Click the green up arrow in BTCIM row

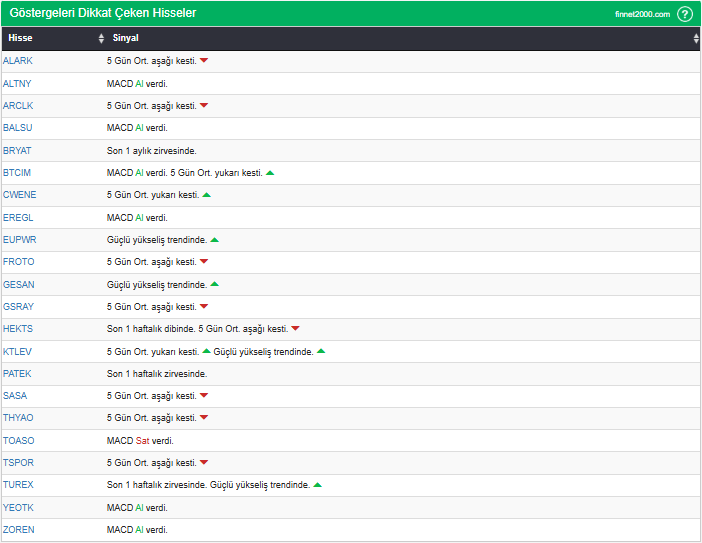coord(270,173)
